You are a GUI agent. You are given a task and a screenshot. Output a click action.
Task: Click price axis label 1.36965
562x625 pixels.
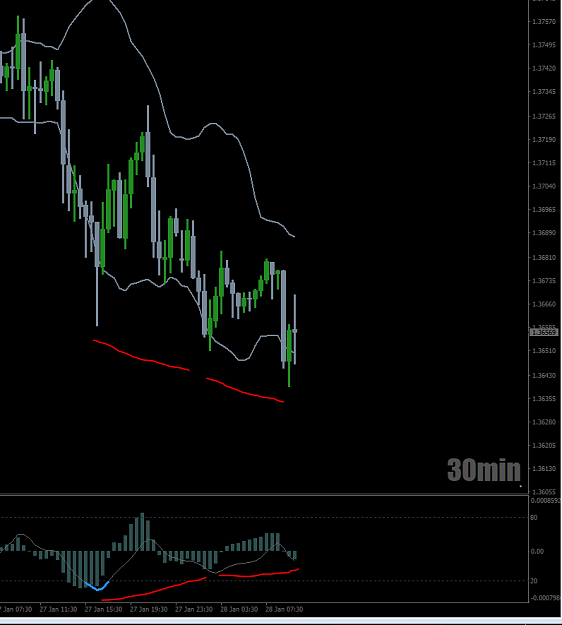pos(544,209)
